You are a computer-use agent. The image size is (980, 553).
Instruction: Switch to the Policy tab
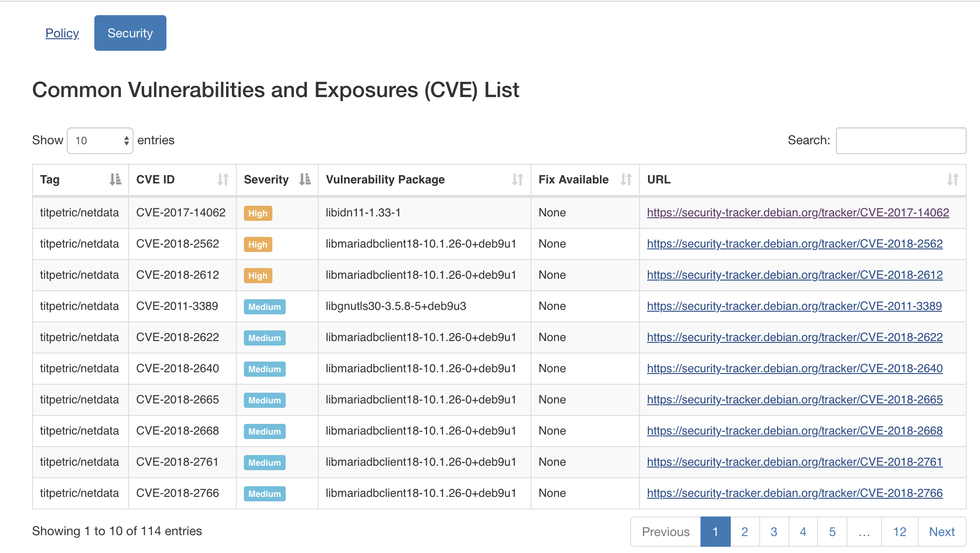click(62, 33)
